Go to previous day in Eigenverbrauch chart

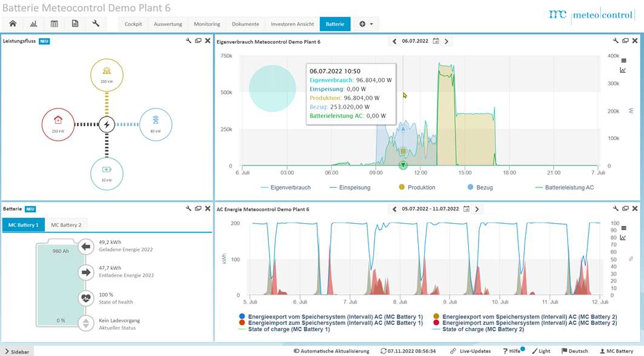coord(394,41)
